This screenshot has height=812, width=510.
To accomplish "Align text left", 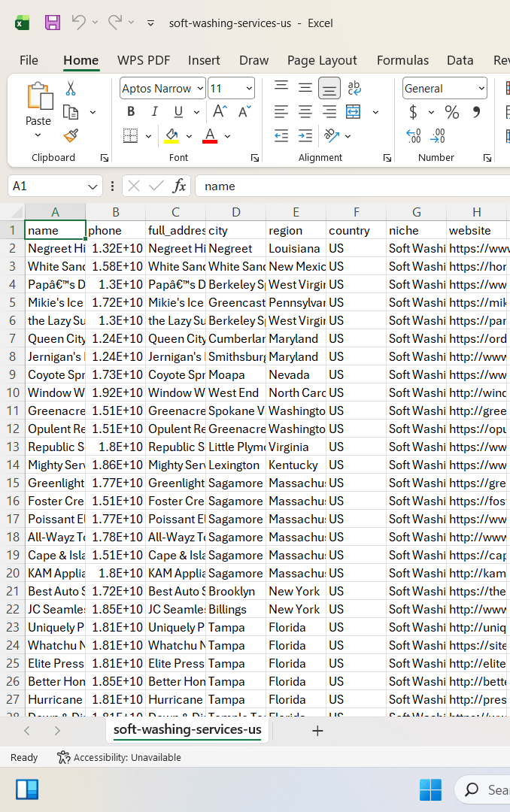I will 281,111.
